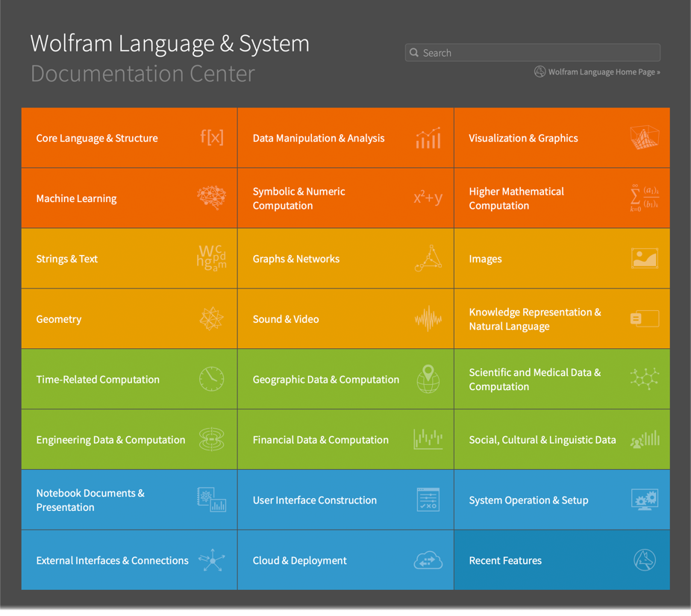Screen dimensions: 691x616
Task: Click the card icon for Knowledge Representation
Action: (x=645, y=318)
